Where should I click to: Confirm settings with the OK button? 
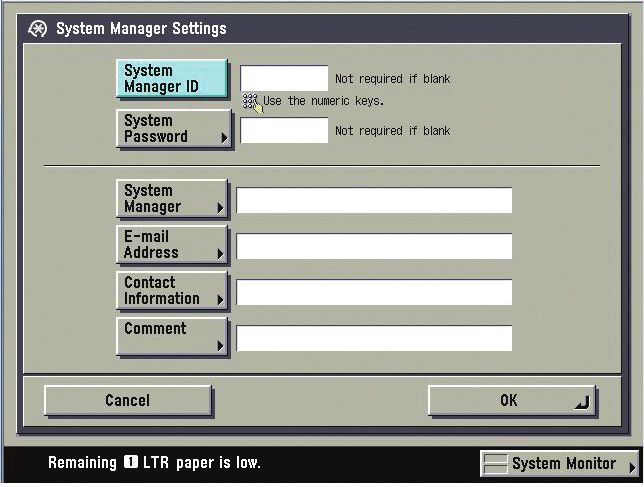pyautogui.click(x=511, y=400)
